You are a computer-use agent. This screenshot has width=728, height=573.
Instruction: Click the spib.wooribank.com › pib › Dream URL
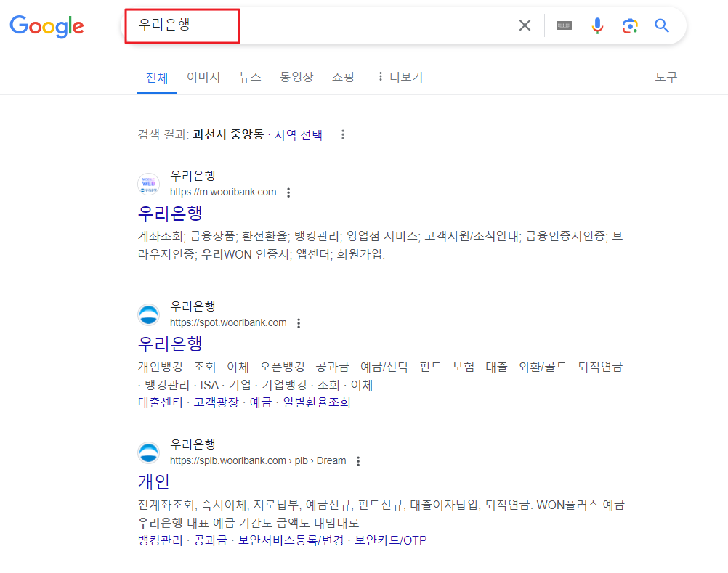click(x=258, y=460)
